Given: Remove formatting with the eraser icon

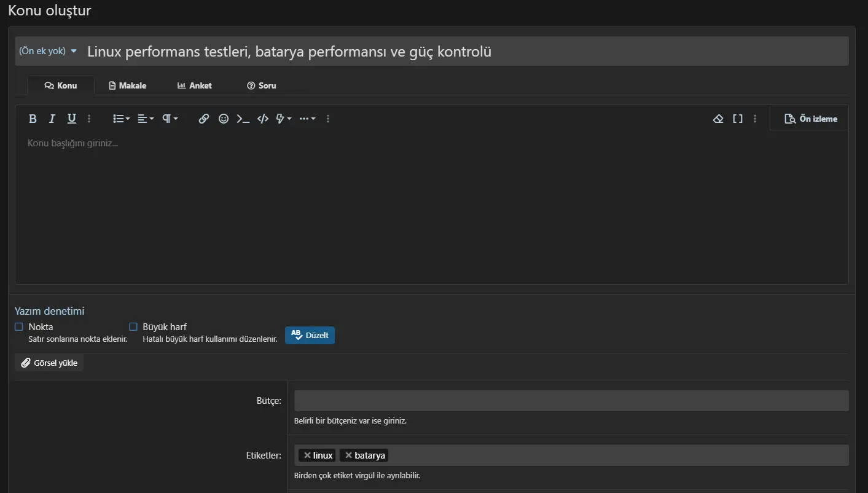Looking at the screenshot, I should 718,119.
